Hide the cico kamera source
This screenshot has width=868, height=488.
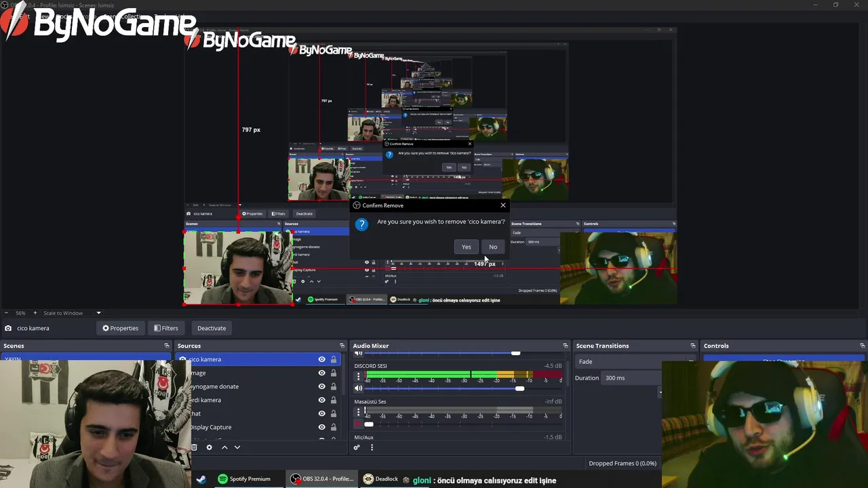[321, 359]
